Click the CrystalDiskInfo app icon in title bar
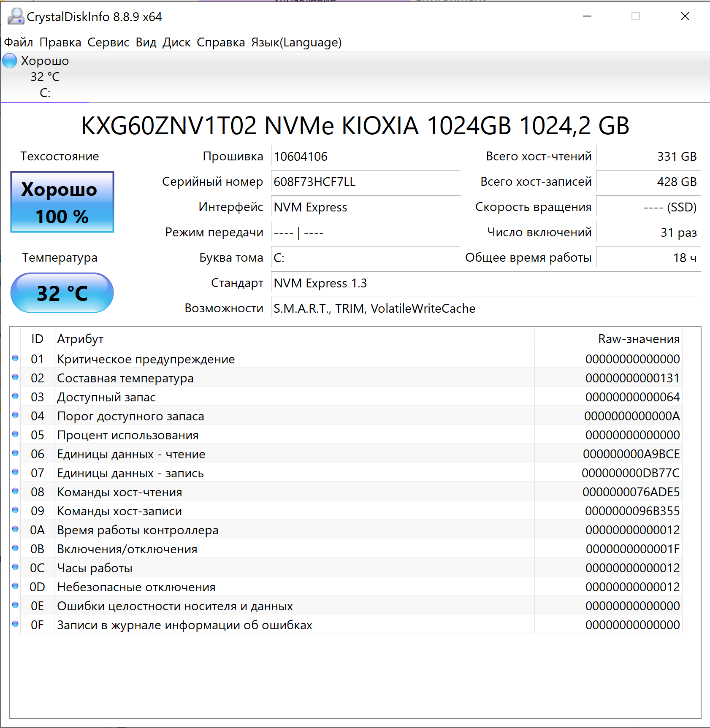Viewport: 710px width, 728px height. [16, 16]
